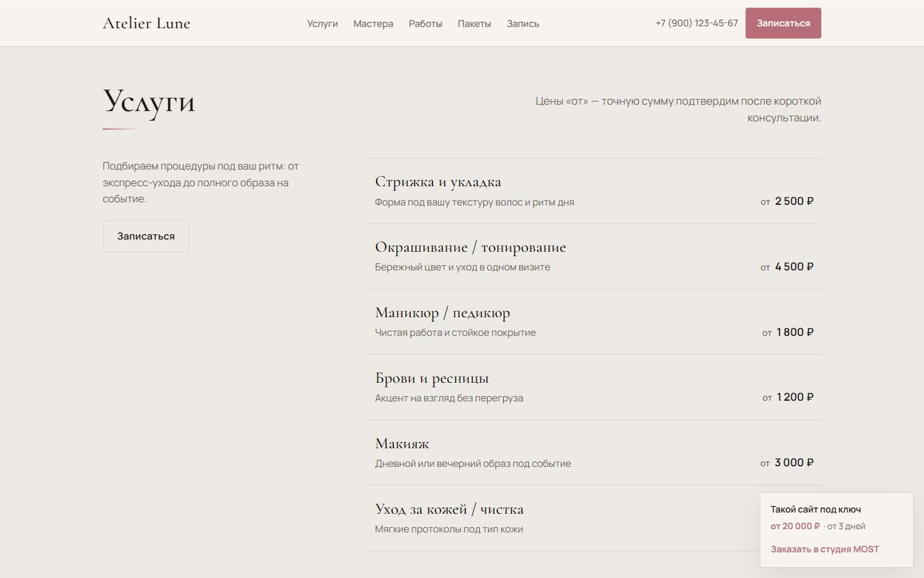924x578 pixels.
Task: Open the Уход за кожей / чистка service
Action: pyautogui.click(x=563, y=518)
